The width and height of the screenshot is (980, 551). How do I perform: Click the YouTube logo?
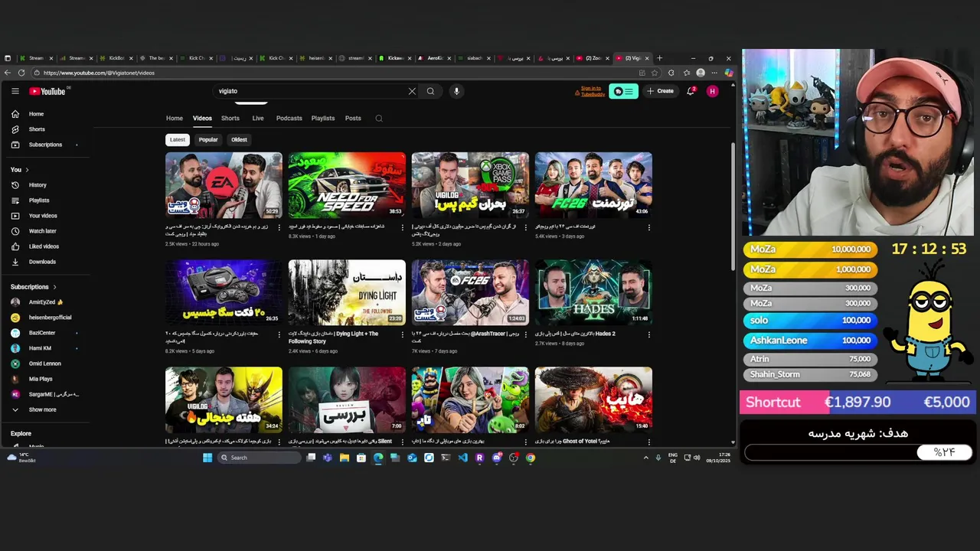(x=47, y=91)
